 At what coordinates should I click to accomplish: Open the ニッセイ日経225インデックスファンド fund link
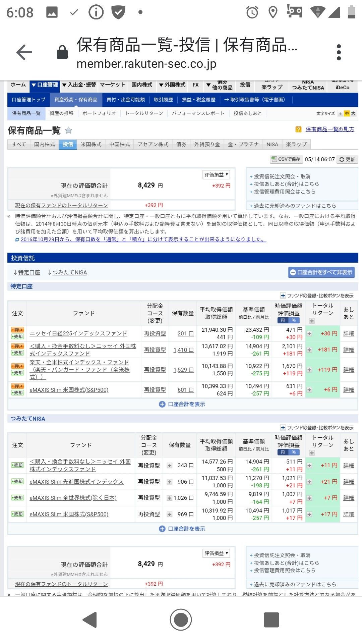tap(78, 333)
